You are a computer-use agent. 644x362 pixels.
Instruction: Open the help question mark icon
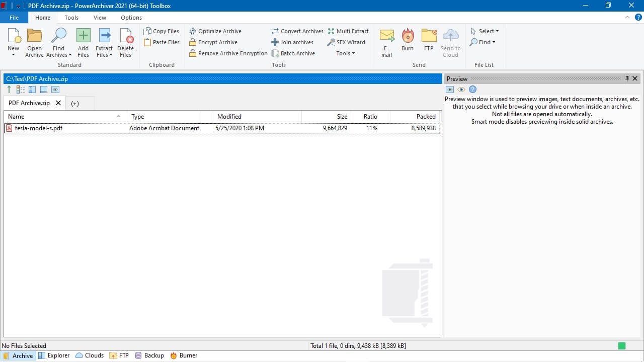point(638,17)
